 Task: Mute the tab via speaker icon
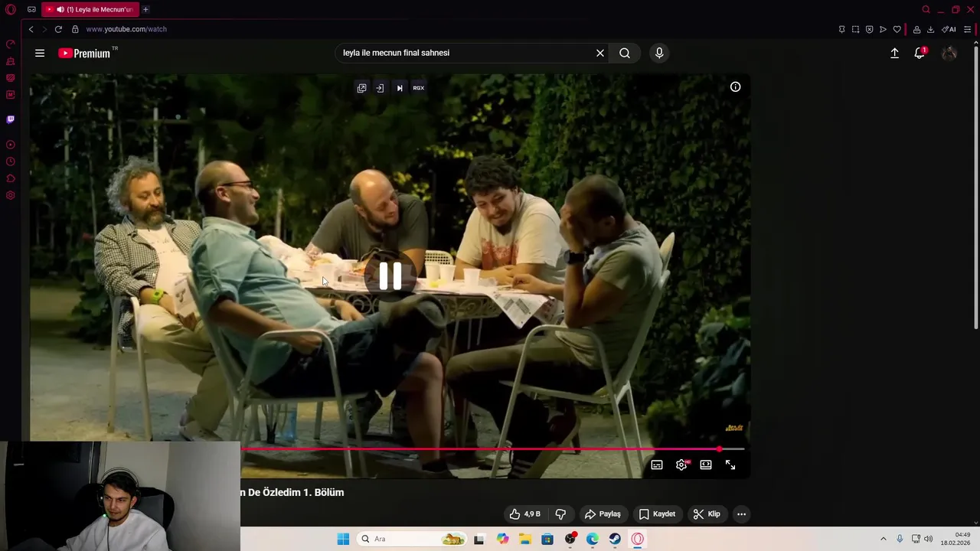(60, 9)
